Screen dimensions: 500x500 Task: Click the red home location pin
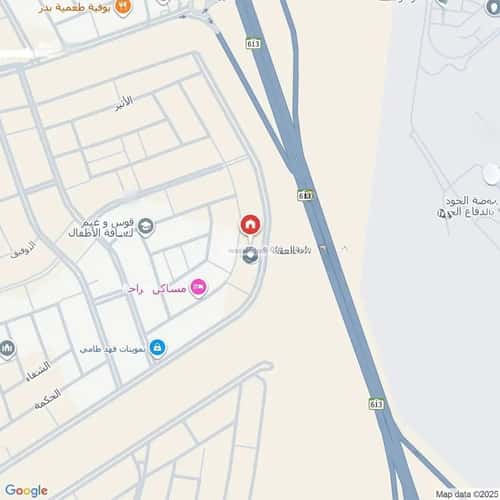tap(250, 225)
